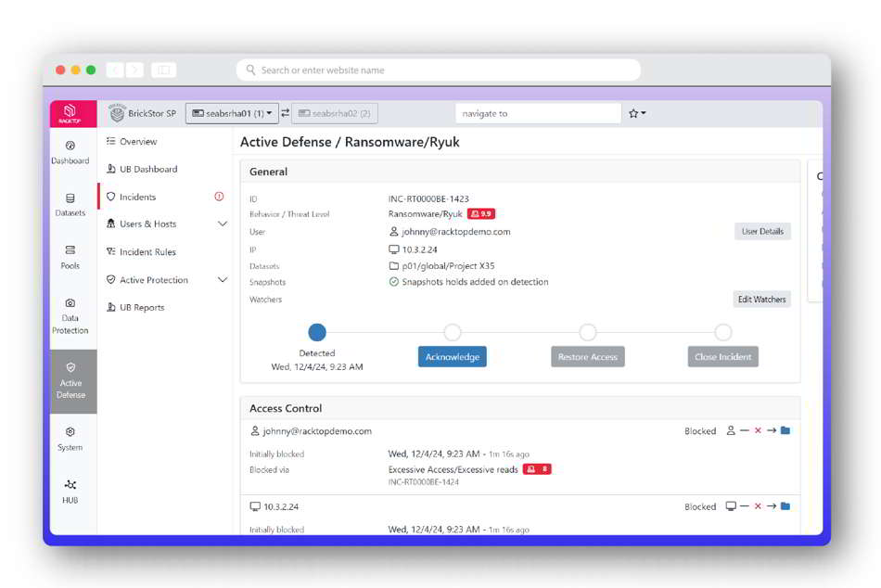Image resolution: width=881 pixels, height=588 pixels.
Task: Click the red X in johnny's Blocked row
Action: click(758, 431)
